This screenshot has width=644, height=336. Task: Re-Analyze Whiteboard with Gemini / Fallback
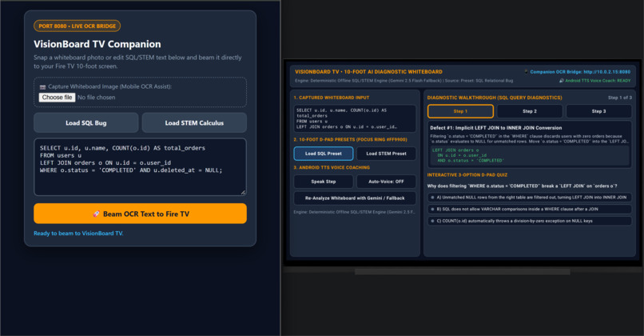pos(355,198)
